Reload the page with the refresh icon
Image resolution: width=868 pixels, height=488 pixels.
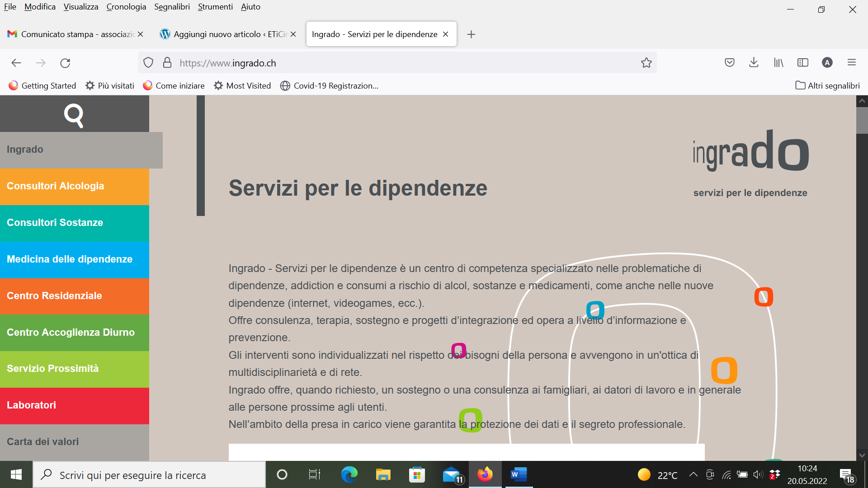coord(65,63)
